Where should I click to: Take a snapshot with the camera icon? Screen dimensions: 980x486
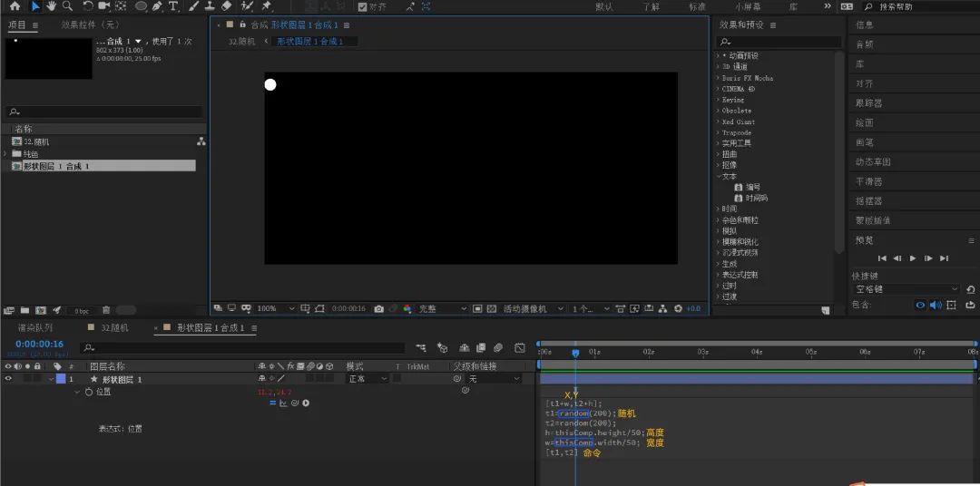[378, 308]
